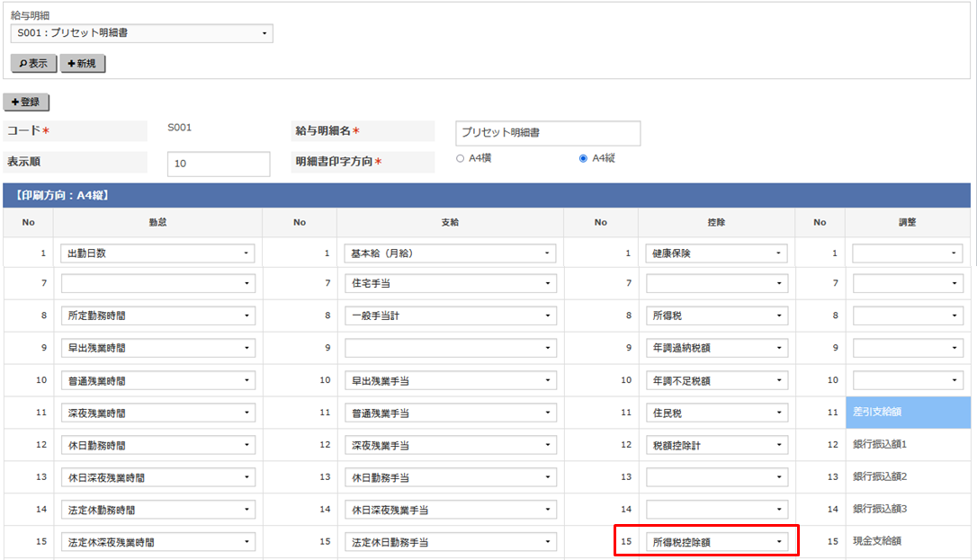Screen dimensions: 977x560
Task: Open the 所得税控除額 dropdown in row 15
Action: click(716, 542)
